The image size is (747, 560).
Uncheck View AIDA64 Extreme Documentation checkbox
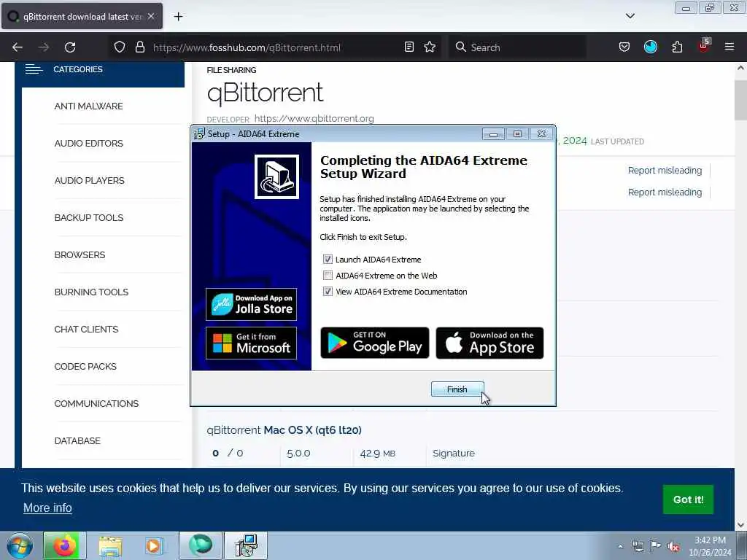(328, 292)
